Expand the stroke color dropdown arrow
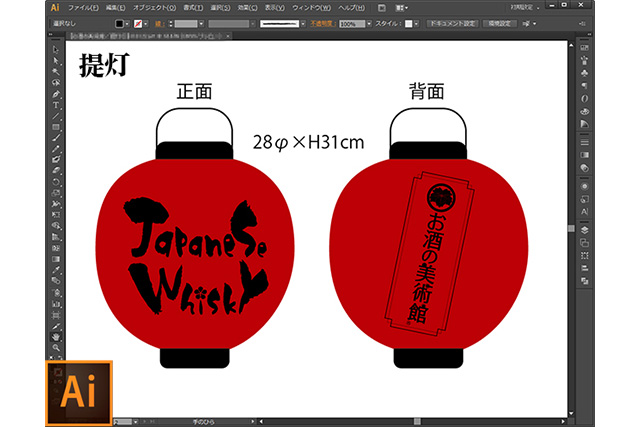This screenshot has width=640, height=427. [x=146, y=24]
